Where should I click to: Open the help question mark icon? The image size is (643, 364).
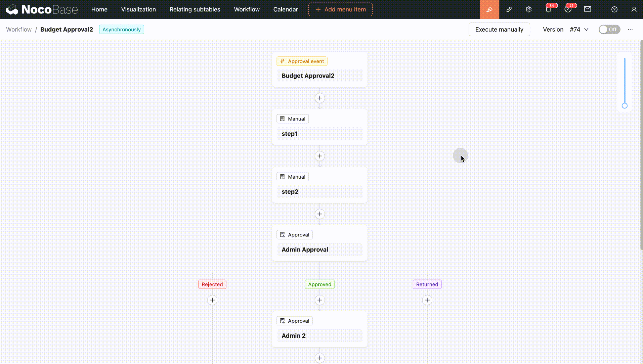tap(615, 9)
